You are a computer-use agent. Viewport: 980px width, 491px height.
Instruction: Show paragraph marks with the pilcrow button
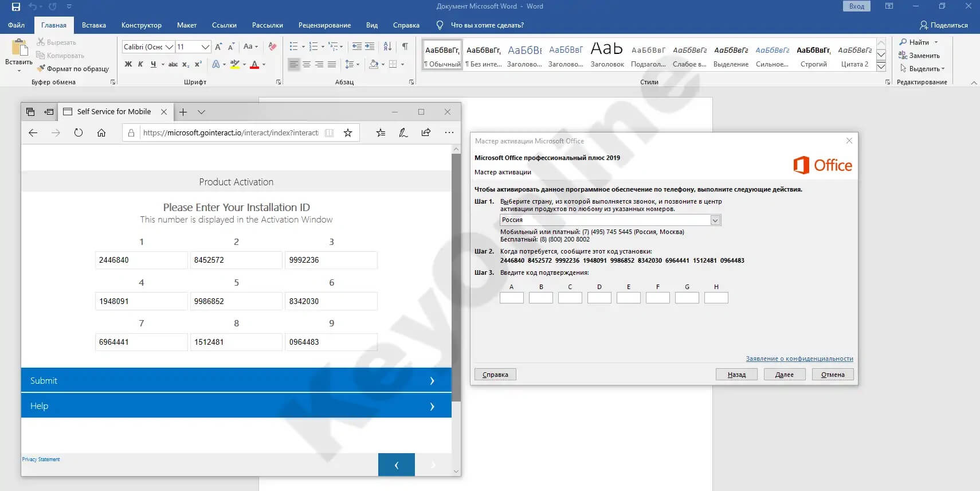(405, 46)
